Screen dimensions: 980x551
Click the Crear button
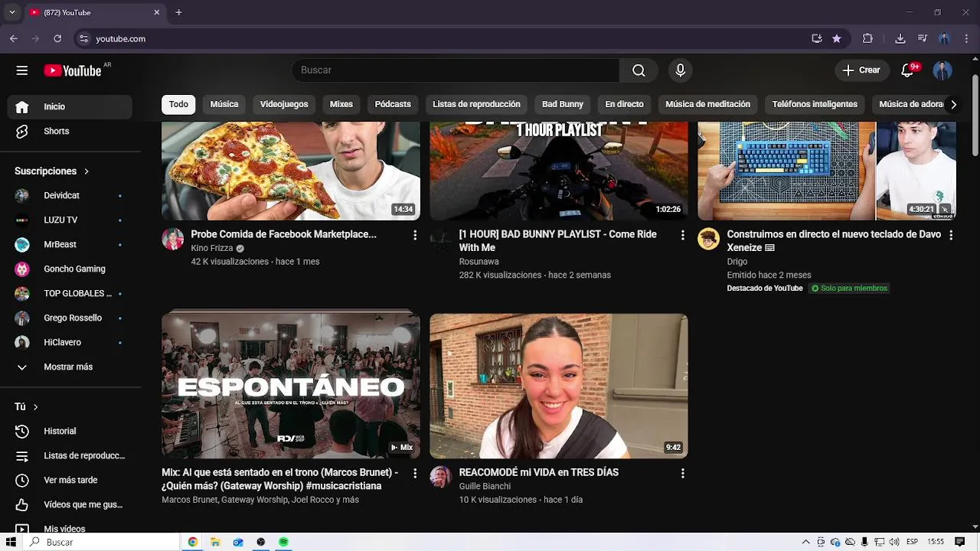click(x=862, y=70)
